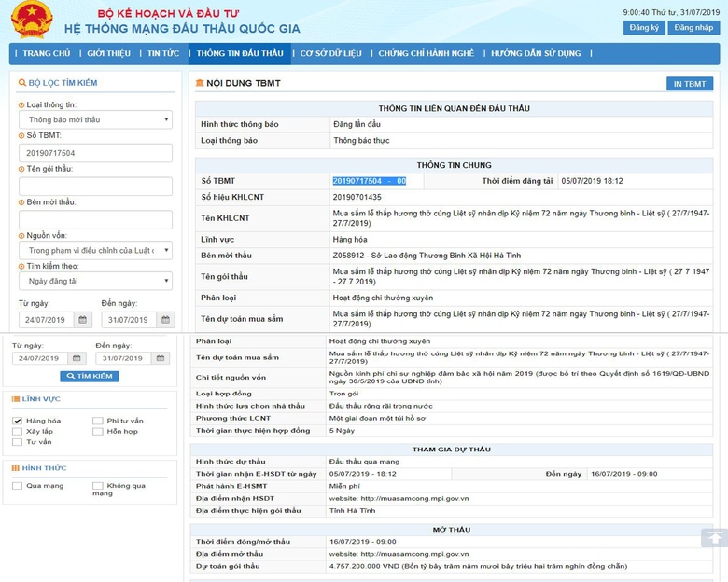728x582 pixels.
Task: Click the arrow icon at navigation bar end
Action: [x=589, y=54]
